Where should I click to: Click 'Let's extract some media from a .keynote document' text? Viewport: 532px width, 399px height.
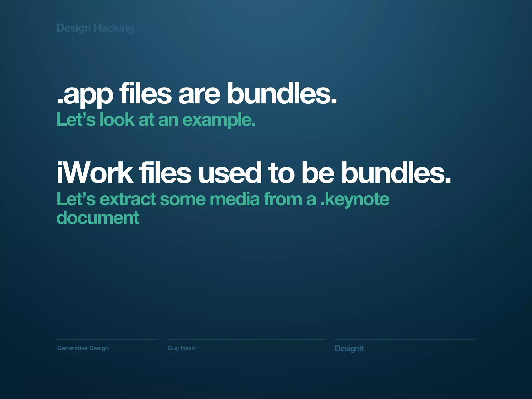tap(223, 208)
